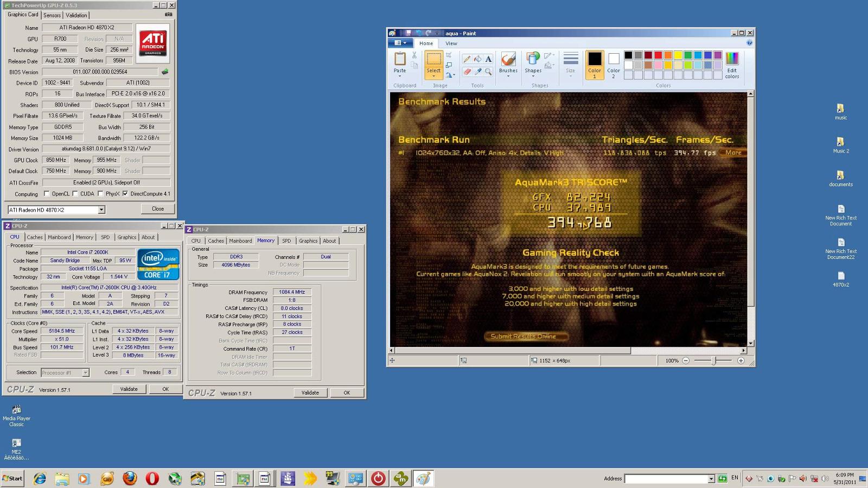Switch to the Sensors tab in GPU-Z

coord(52,15)
